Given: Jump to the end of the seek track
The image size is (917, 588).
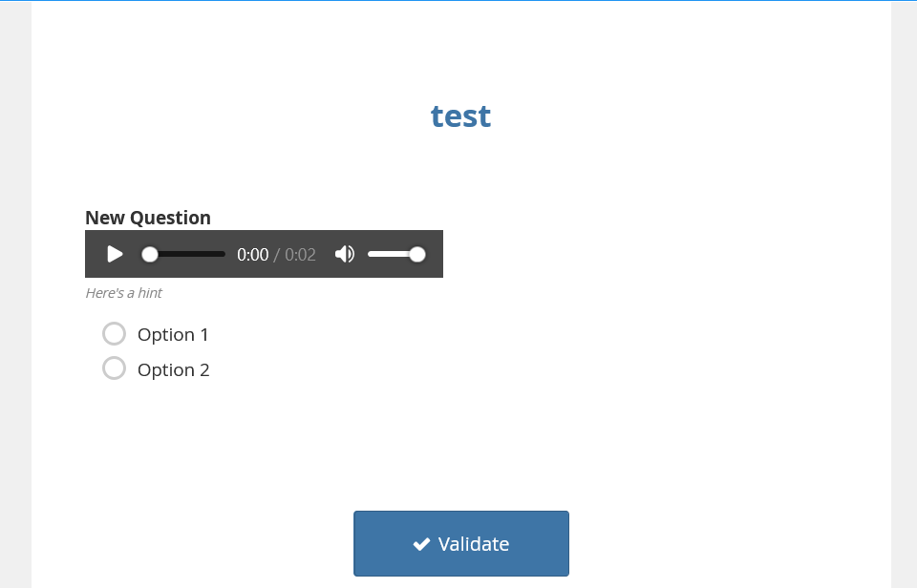Looking at the screenshot, I should (x=224, y=254).
